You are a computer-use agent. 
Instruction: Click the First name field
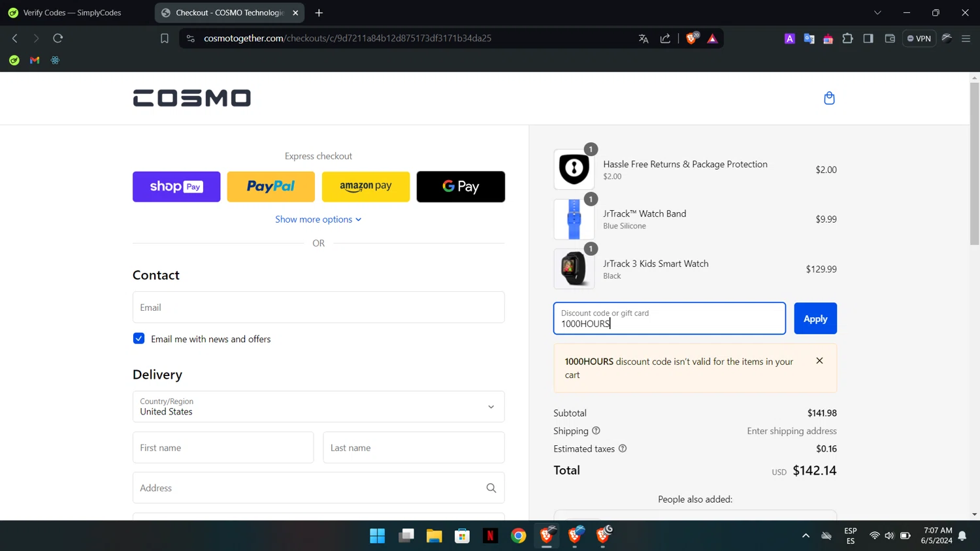(223, 448)
